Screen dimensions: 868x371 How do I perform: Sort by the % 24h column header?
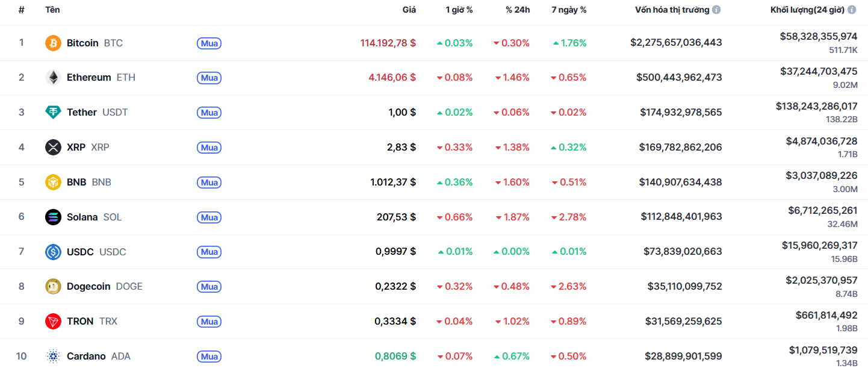[x=518, y=10]
